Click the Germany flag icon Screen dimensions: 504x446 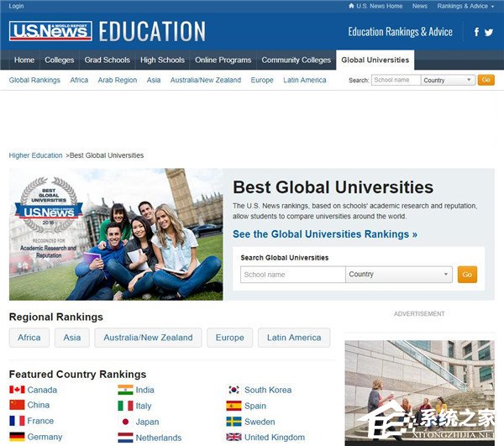pos(17,437)
